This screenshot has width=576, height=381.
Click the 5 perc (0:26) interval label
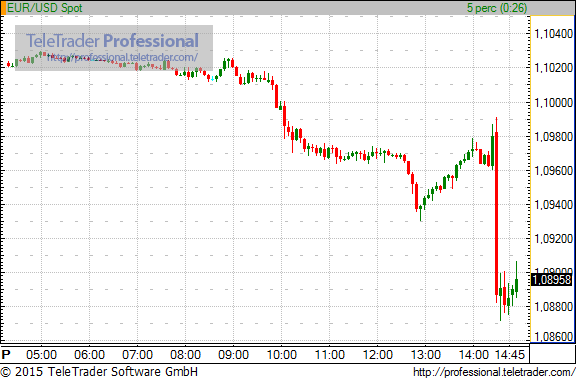(x=497, y=8)
